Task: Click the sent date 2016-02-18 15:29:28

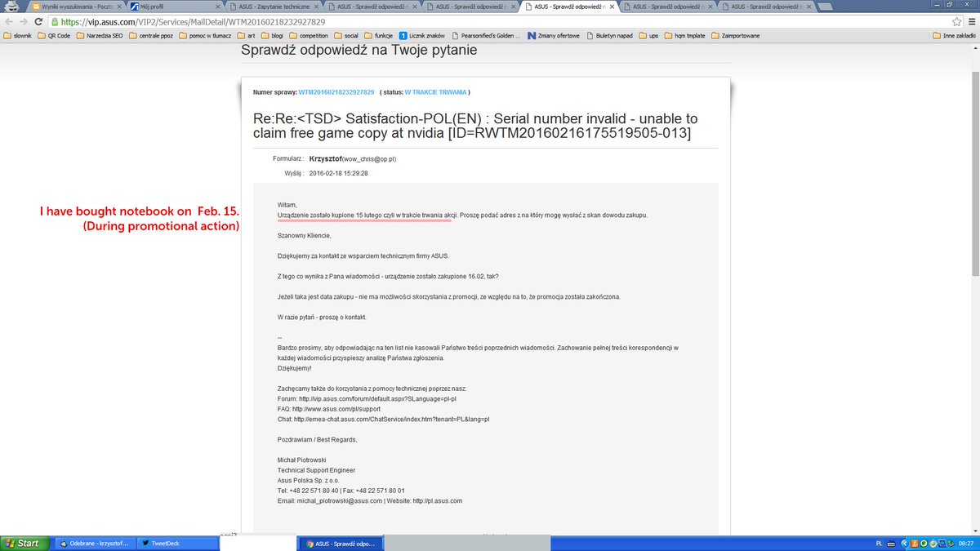Action: [x=338, y=174]
